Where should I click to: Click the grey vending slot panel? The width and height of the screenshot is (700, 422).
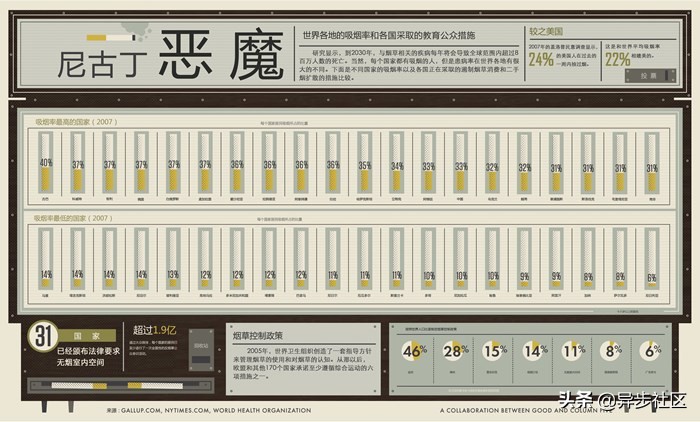201,350
